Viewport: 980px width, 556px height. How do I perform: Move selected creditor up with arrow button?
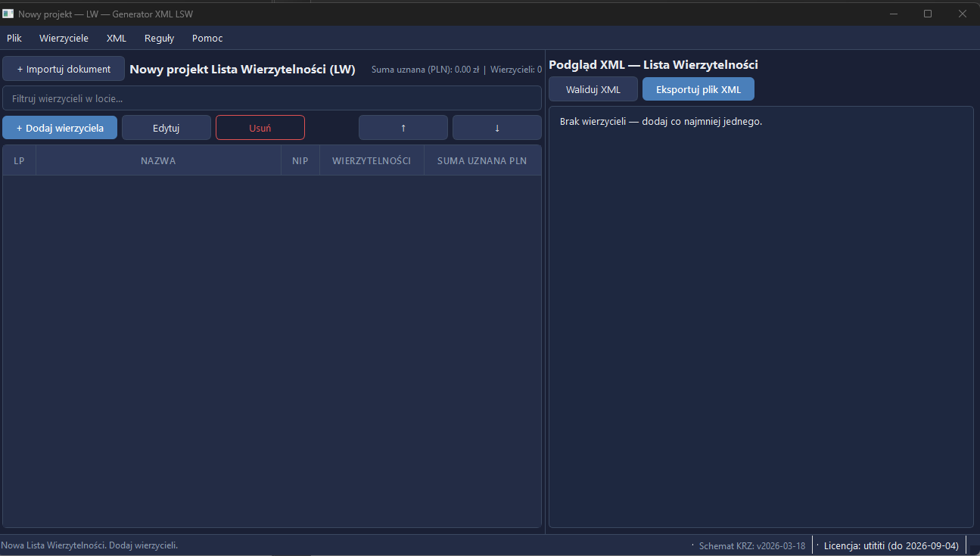coord(403,128)
